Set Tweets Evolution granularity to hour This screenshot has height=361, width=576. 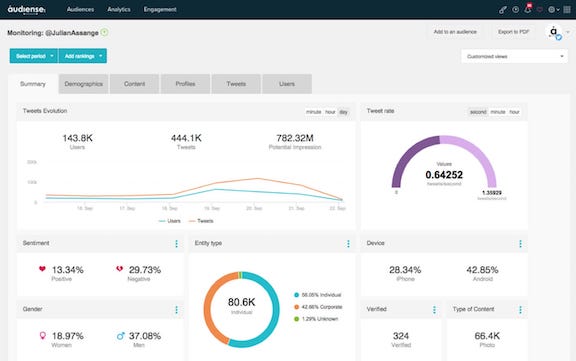(x=330, y=112)
